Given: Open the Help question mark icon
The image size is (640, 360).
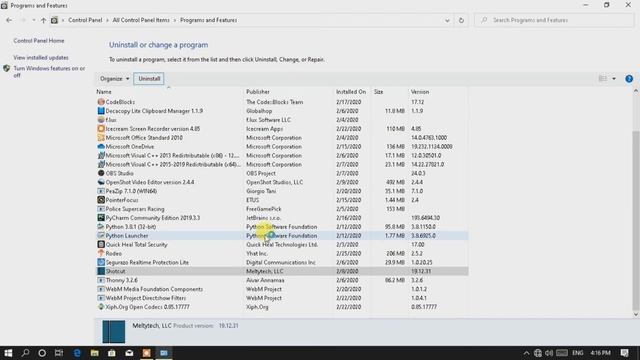Looking at the screenshot, I should click(x=629, y=79).
